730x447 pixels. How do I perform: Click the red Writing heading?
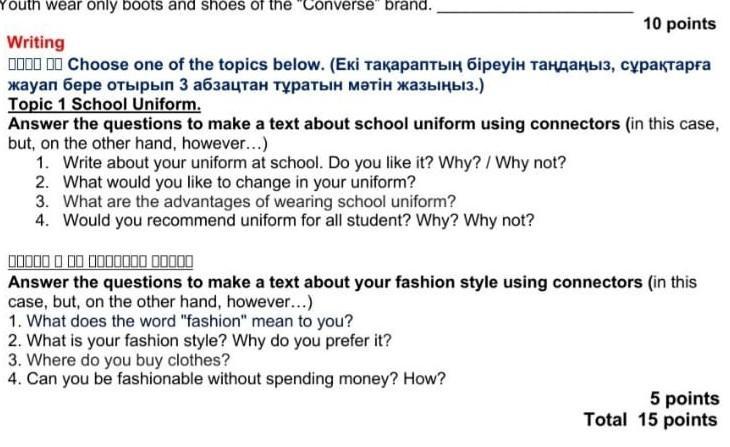pyautogui.click(x=36, y=42)
